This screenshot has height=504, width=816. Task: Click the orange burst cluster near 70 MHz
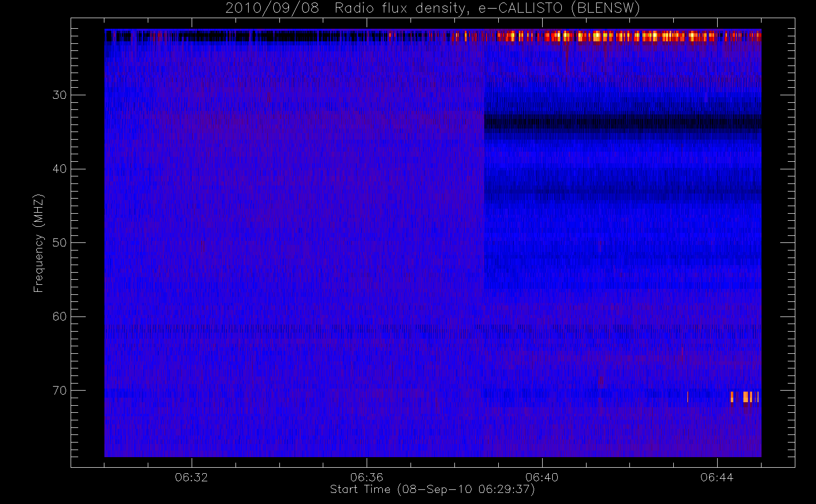[x=745, y=397]
